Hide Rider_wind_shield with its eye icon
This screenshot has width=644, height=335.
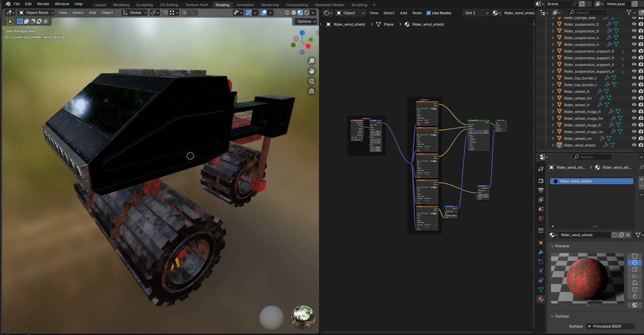click(x=634, y=145)
